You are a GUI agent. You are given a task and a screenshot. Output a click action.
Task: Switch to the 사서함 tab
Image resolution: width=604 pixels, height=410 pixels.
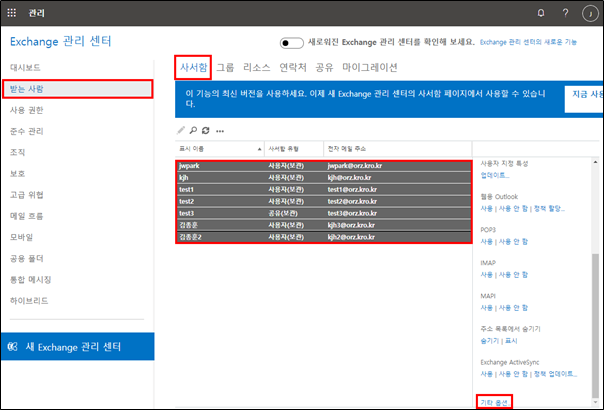(193, 67)
